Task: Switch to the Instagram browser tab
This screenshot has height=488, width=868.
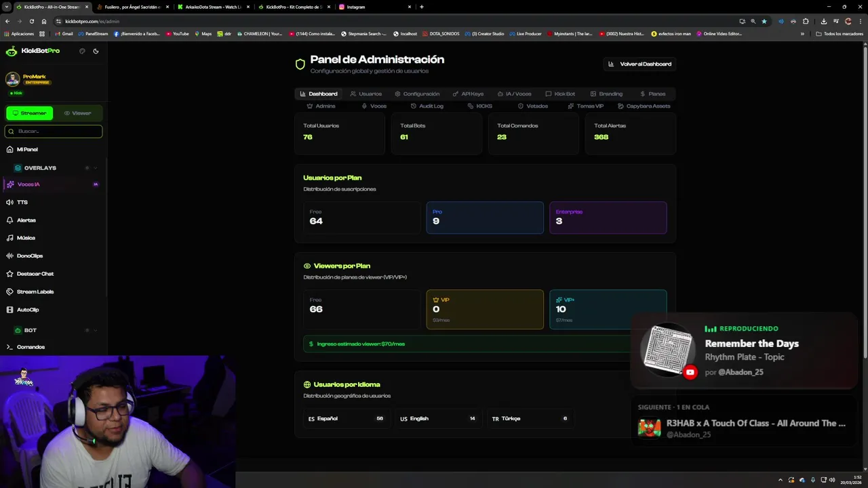Action: click(373, 7)
